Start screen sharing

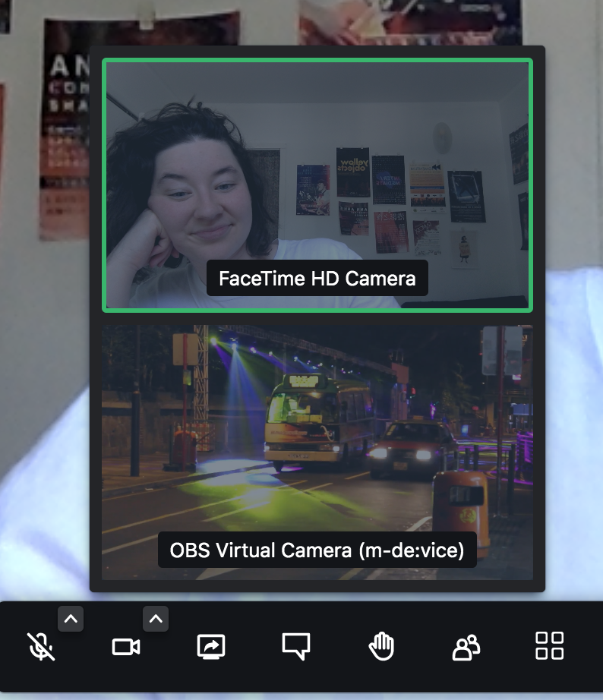(211, 646)
